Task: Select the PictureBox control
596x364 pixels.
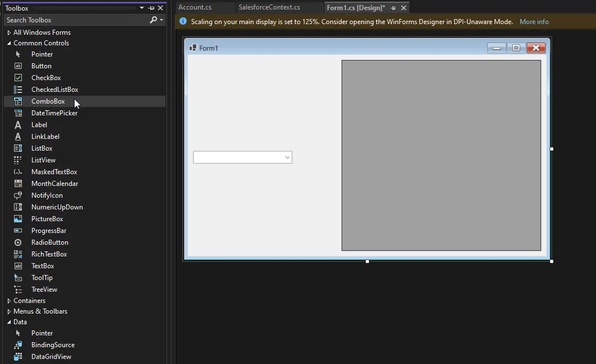Action: 47,219
